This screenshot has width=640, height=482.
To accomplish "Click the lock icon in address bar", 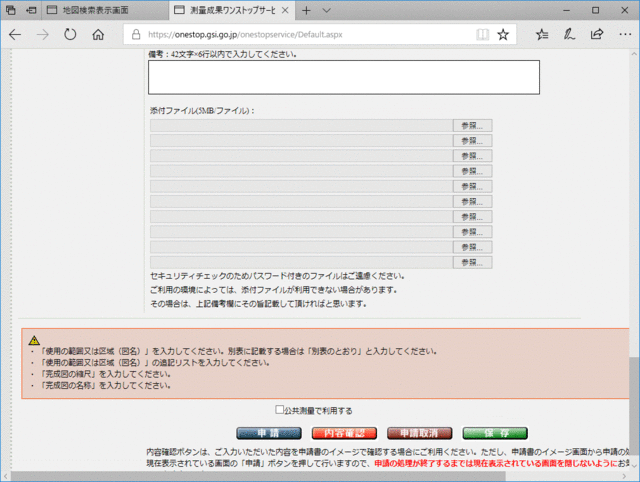I will click(x=136, y=35).
